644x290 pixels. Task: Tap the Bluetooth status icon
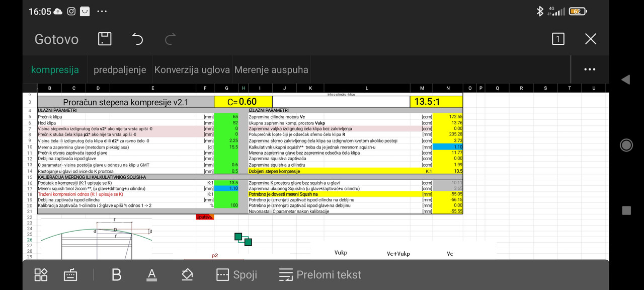540,11
